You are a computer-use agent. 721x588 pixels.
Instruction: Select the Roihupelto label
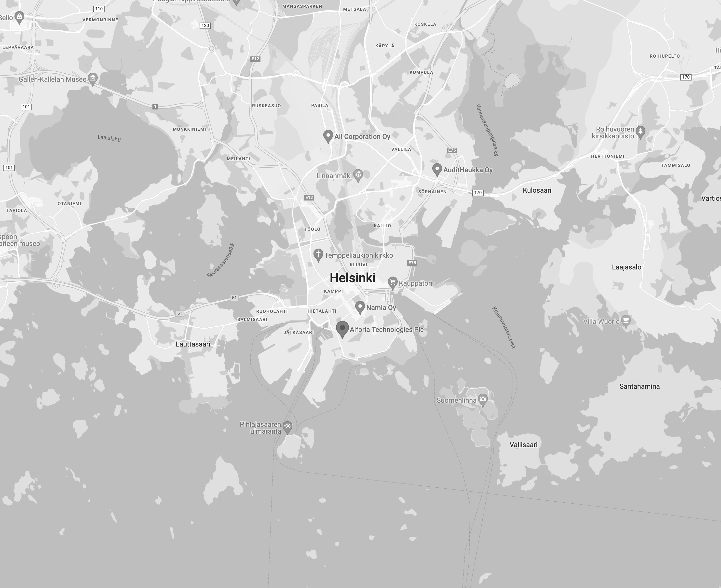click(665, 56)
